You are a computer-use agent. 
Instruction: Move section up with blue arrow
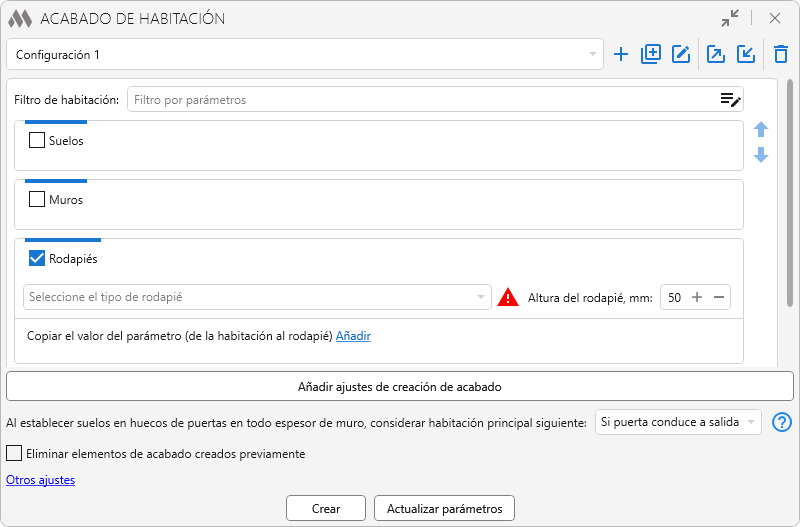click(x=761, y=130)
